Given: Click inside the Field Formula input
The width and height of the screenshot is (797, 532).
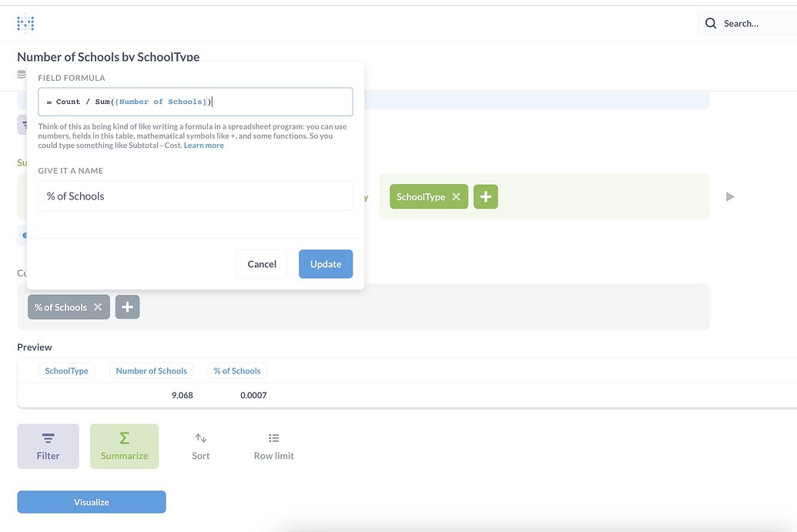Looking at the screenshot, I should 195,101.
